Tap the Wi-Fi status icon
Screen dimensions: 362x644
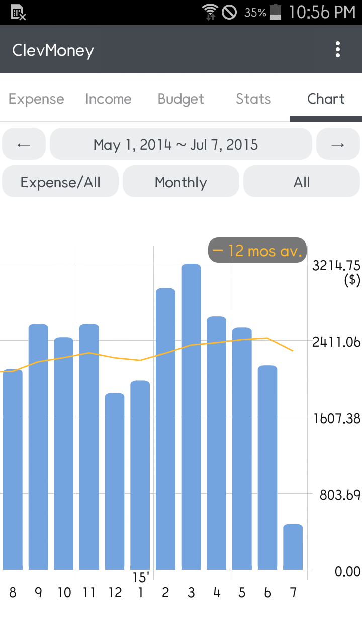(209, 12)
